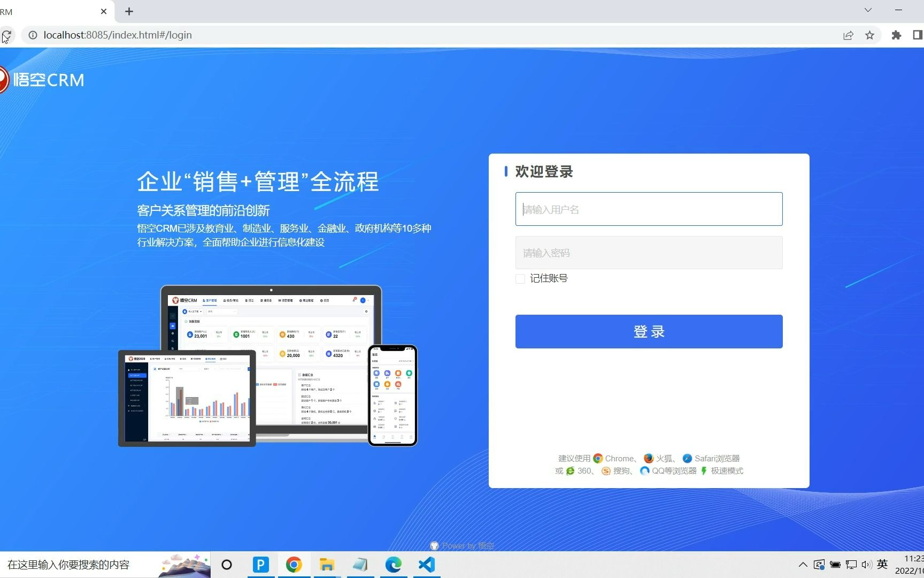Screen dimensions: 924x578
Task: Open the blue P app in the taskbar
Action: click(260, 565)
